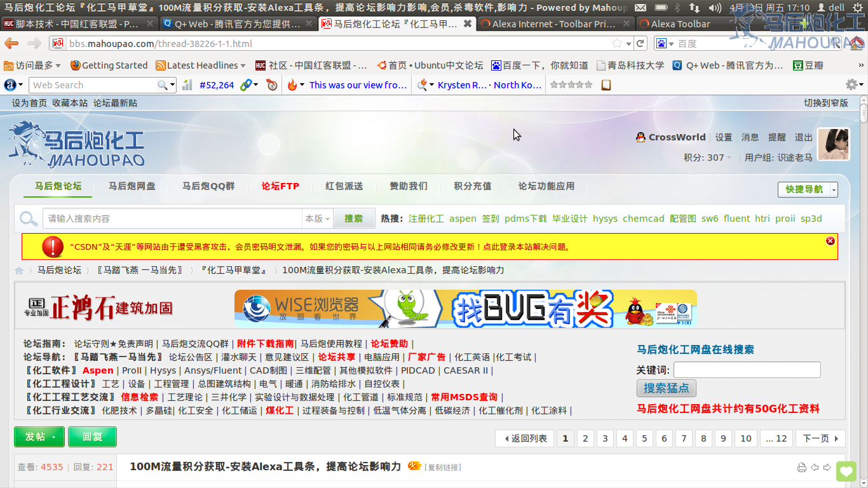868x488 pixels.
Task: Click the Alexa toolbar notes icon after stars
Action: point(606,85)
